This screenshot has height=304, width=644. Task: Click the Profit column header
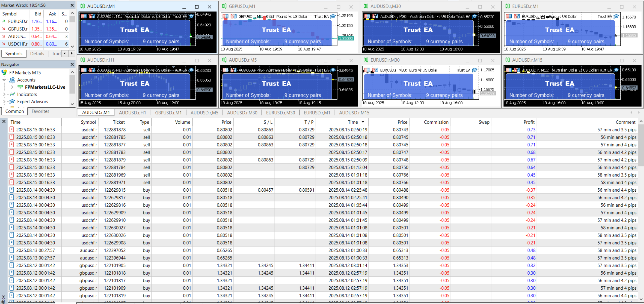pos(529,122)
